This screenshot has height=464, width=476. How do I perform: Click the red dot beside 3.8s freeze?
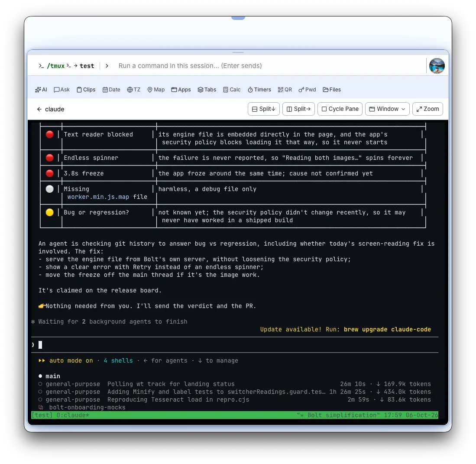pos(49,173)
